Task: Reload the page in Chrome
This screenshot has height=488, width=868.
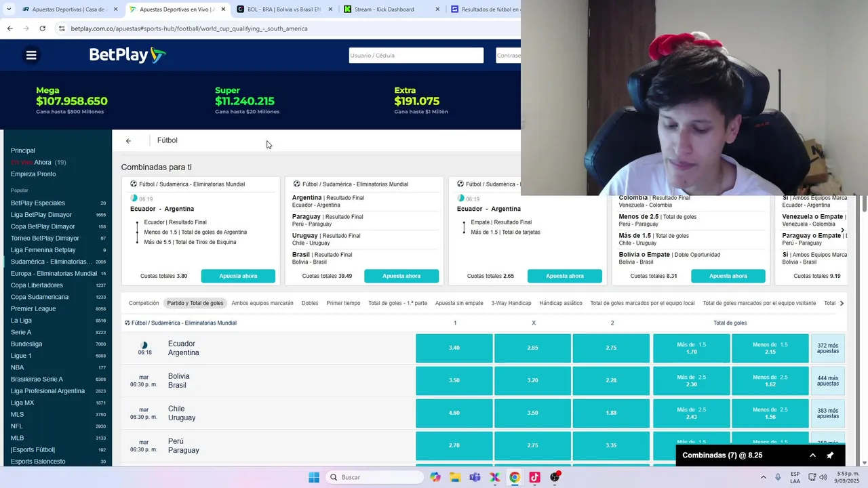Action: 43,28
